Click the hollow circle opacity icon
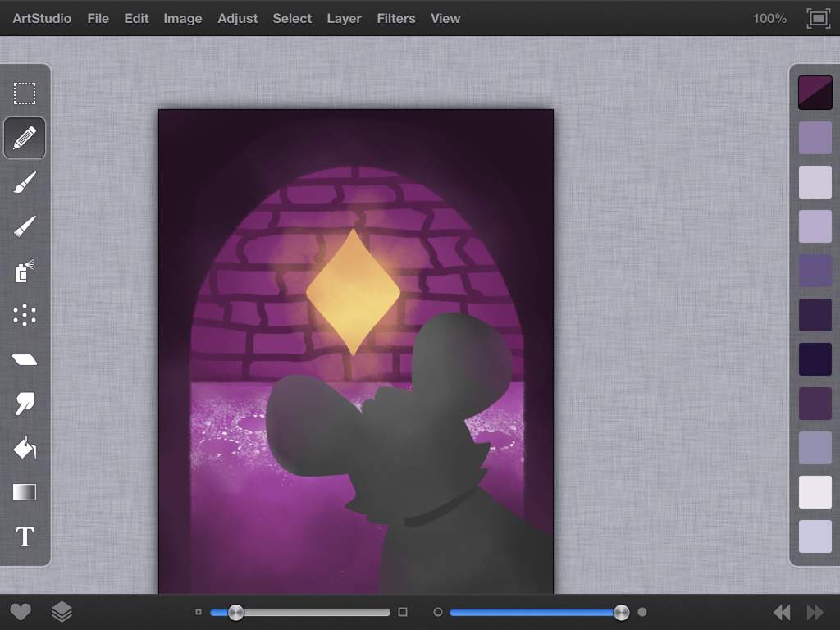 (x=438, y=612)
